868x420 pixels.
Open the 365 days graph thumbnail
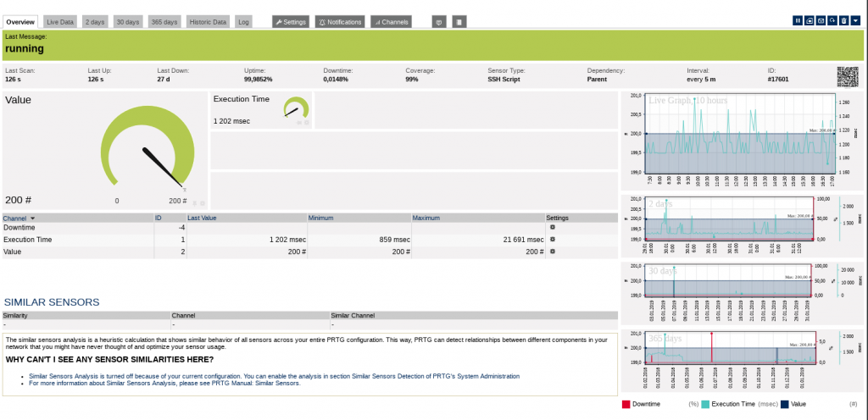pos(742,361)
